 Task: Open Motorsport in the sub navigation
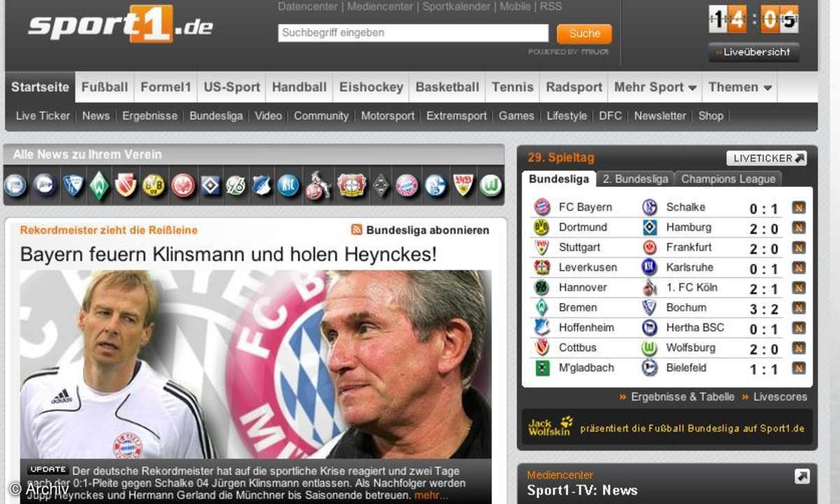click(388, 116)
